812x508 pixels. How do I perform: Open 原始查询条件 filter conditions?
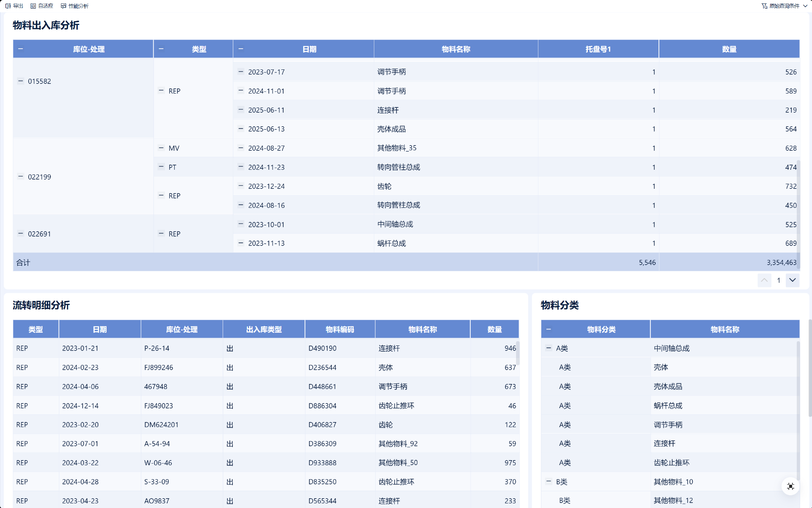(x=784, y=6)
